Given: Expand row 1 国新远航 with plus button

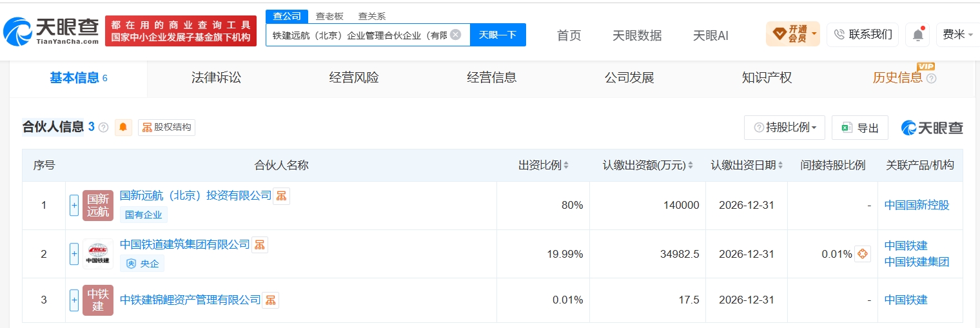Looking at the screenshot, I should [74, 206].
